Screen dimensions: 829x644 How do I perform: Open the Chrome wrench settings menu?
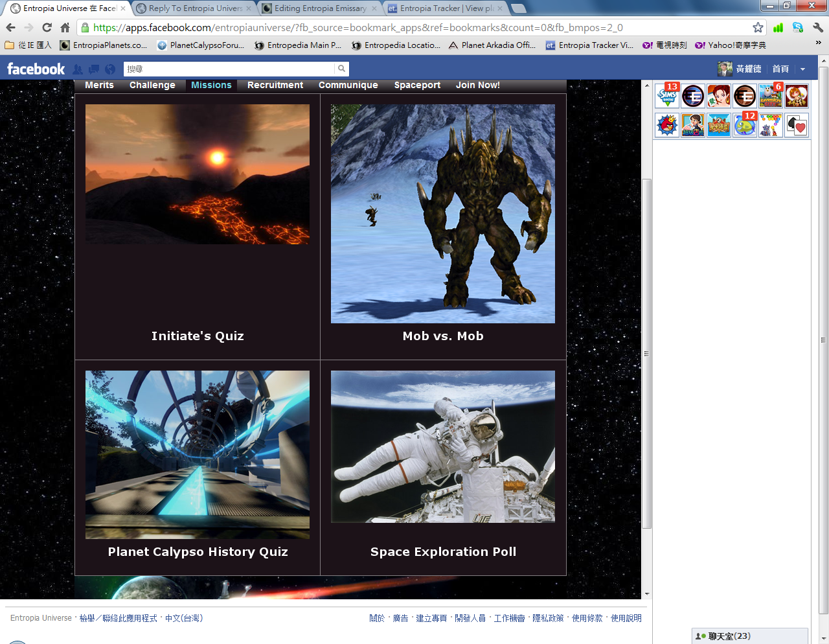[x=818, y=27]
